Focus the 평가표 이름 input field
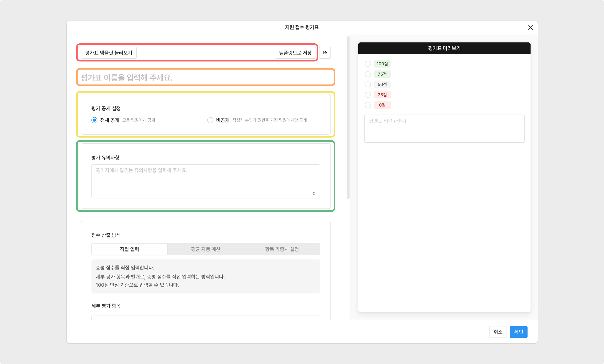604x364 pixels. coord(205,78)
